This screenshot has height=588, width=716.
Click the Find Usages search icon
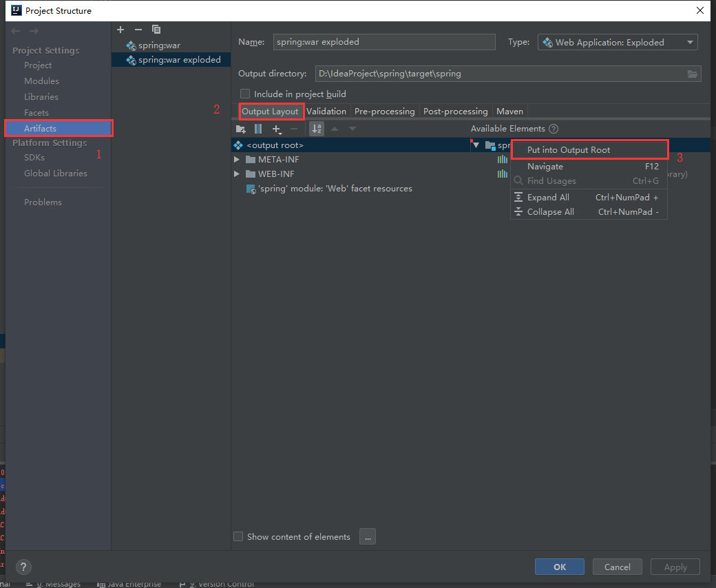click(x=518, y=181)
